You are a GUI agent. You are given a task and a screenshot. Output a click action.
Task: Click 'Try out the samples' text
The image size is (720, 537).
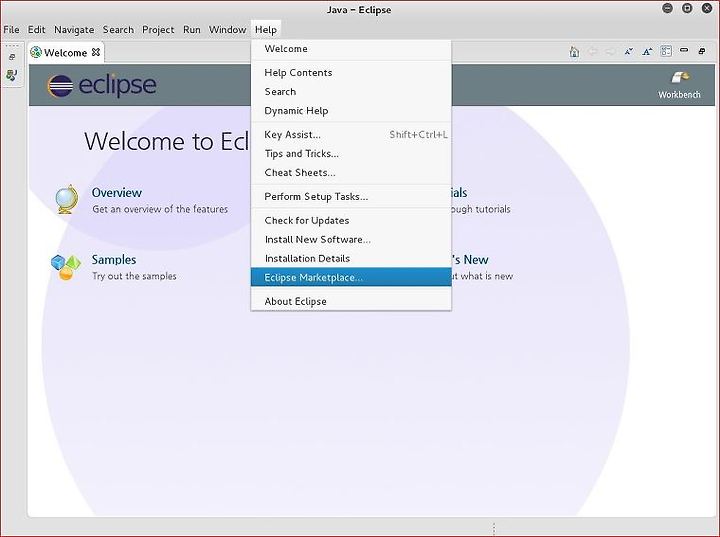(134, 276)
